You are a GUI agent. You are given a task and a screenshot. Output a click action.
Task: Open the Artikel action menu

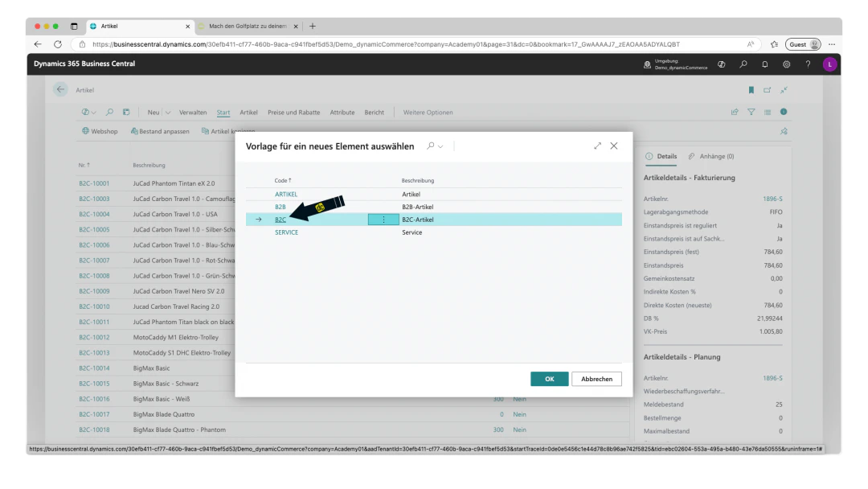click(248, 113)
